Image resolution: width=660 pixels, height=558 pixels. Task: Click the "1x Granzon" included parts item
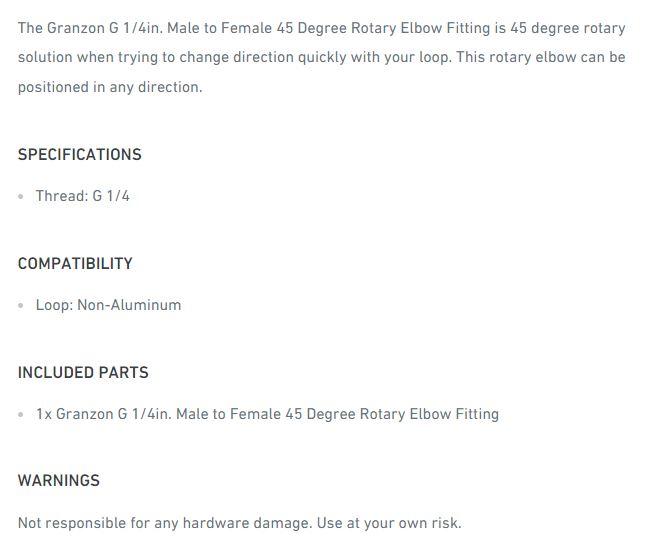coord(267,414)
